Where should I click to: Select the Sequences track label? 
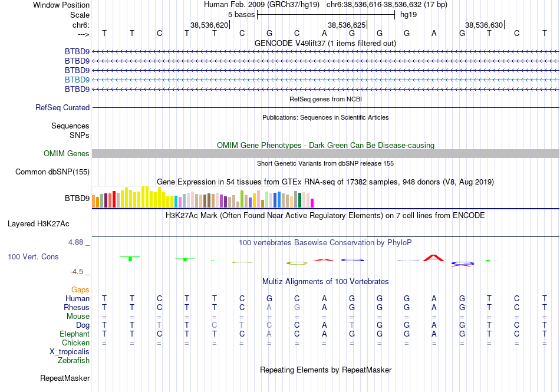click(x=70, y=126)
